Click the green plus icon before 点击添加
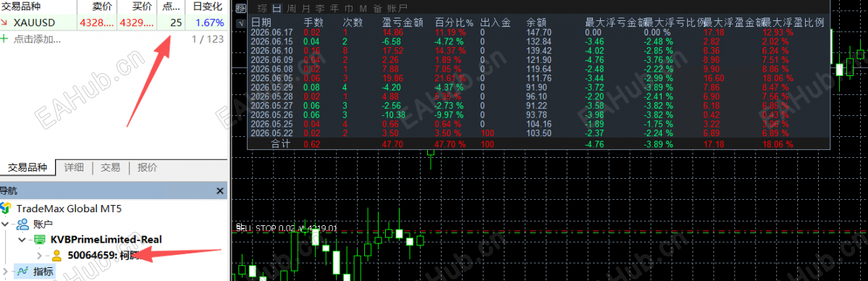 tap(4, 39)
